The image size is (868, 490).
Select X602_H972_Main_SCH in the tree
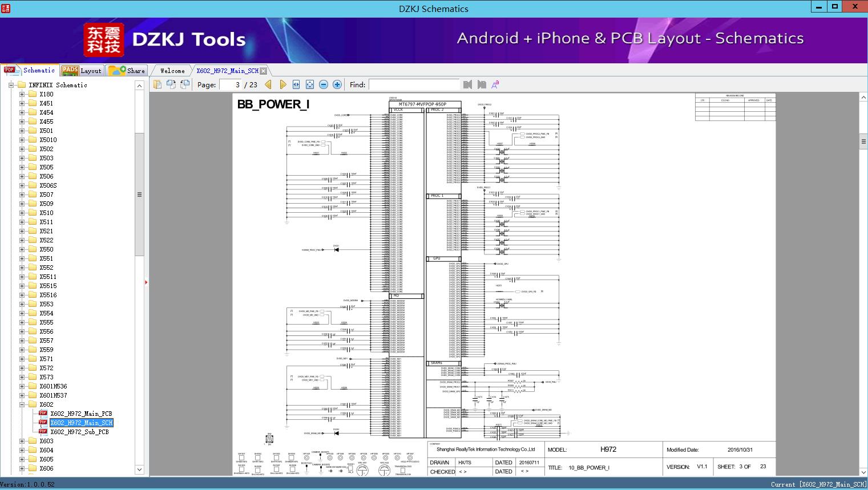coord(82,423)
